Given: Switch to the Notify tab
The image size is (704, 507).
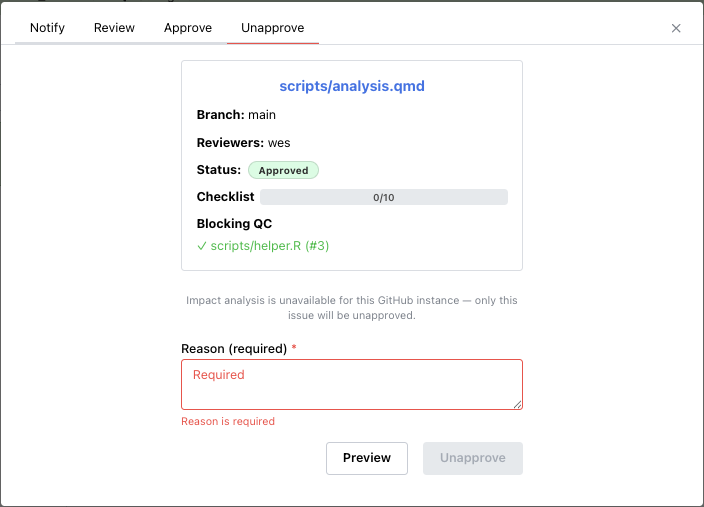Looking at the screenshot, I should pyautogui.click(x=47, y=28).
